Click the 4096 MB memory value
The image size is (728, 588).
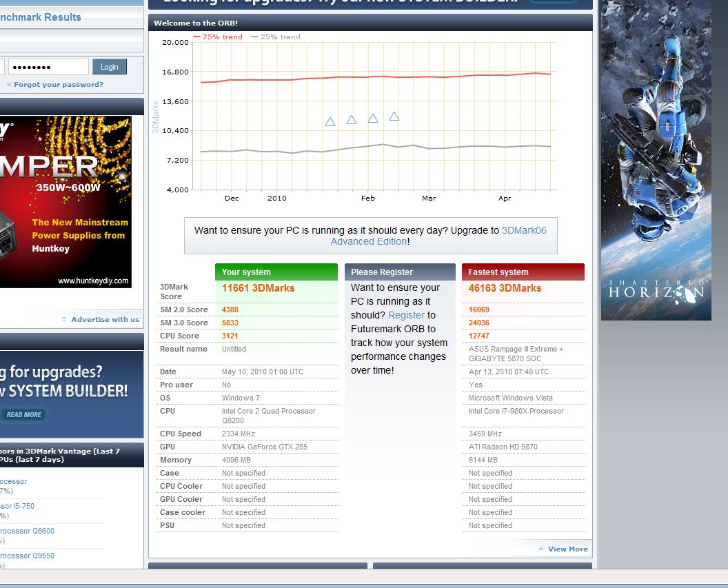[236, 460]
